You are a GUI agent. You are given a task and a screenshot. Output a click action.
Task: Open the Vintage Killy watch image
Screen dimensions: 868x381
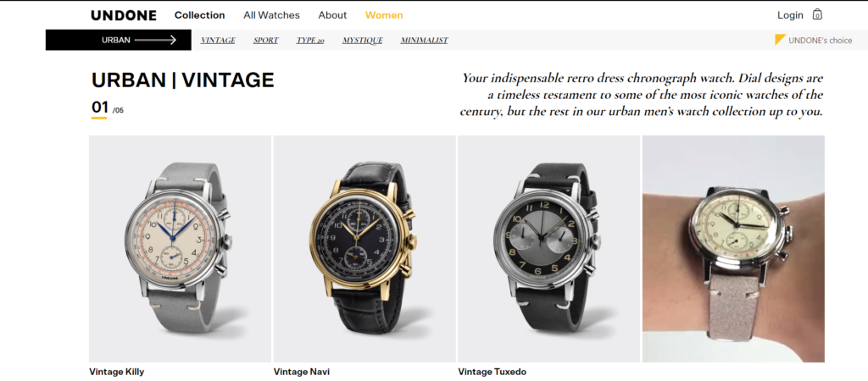point(180,249)
